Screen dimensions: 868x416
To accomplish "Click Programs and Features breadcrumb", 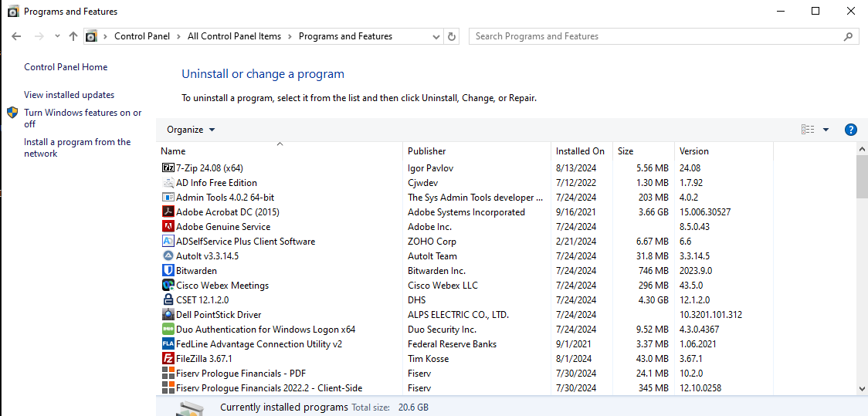I will (345, 36).
